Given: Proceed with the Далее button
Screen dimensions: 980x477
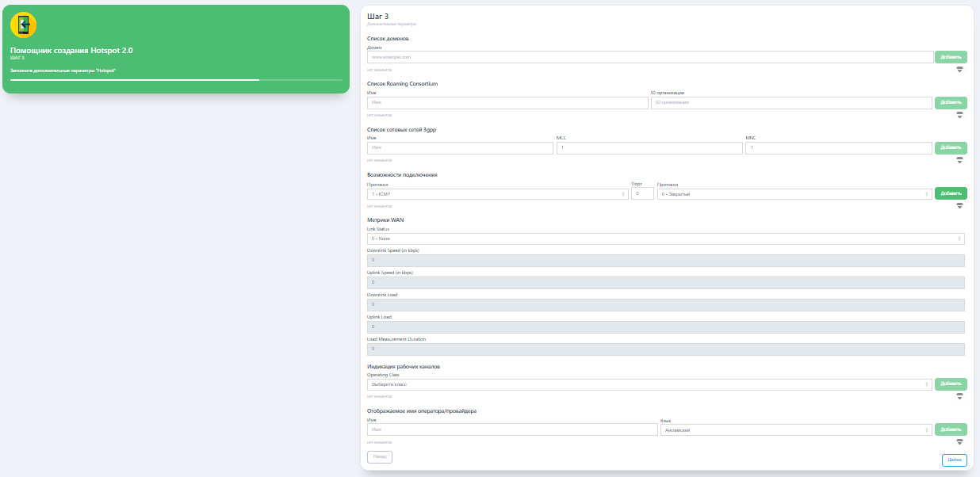Looking at the screenshot, I should pyautogui.click(x=955, y=460).
